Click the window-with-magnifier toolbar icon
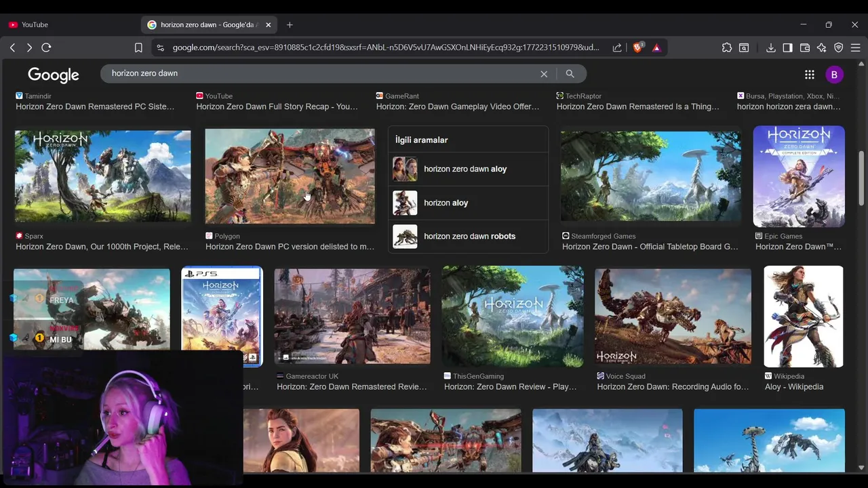The height and width of the screenshot is (488, 868). [x=744, y=47]
